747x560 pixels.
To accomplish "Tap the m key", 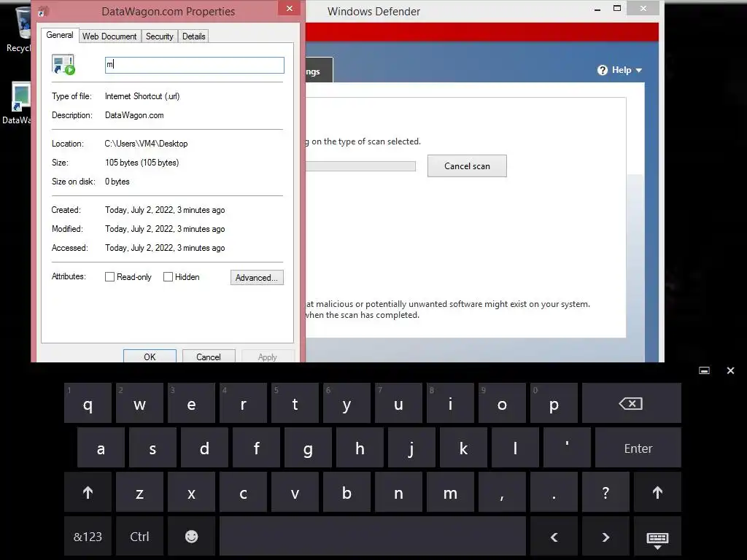I will (x=450, y=492).
